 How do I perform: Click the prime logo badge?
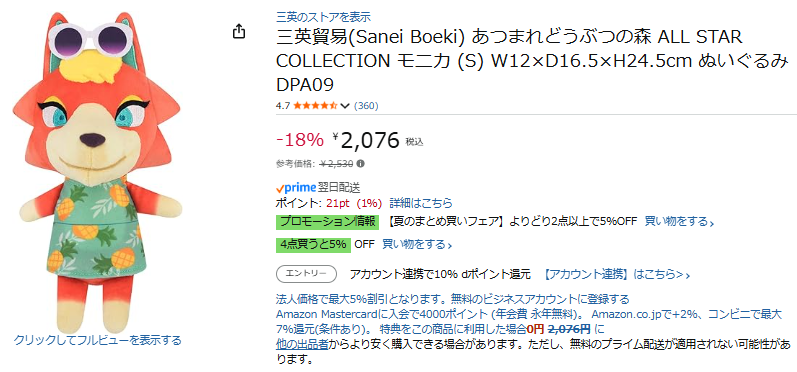click(x=296, y=188)
